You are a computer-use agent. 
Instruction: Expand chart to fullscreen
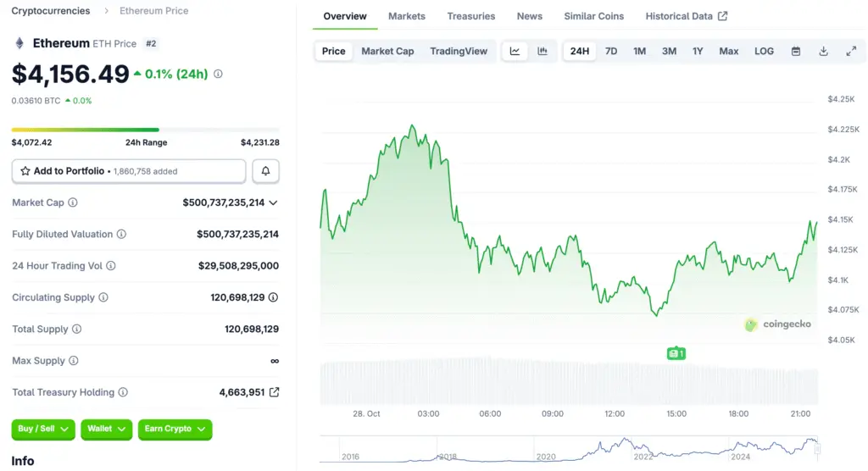[x=851, y=51]
